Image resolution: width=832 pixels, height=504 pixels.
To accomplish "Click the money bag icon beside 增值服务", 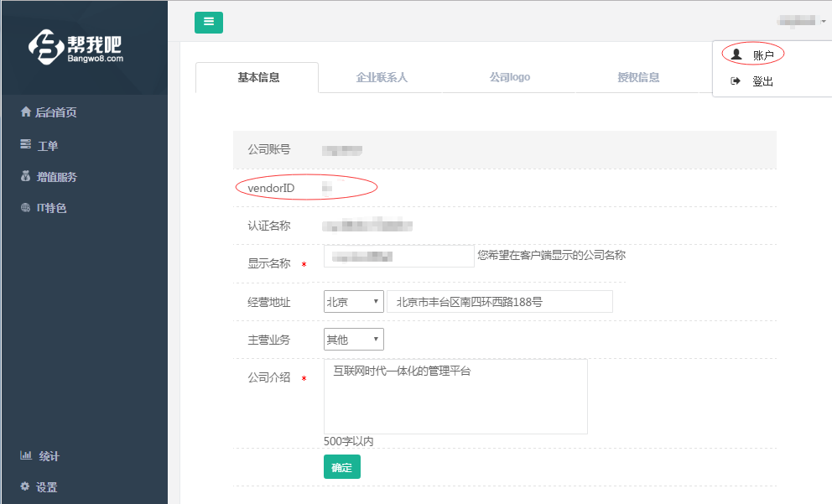I will [x=25, y=177].
